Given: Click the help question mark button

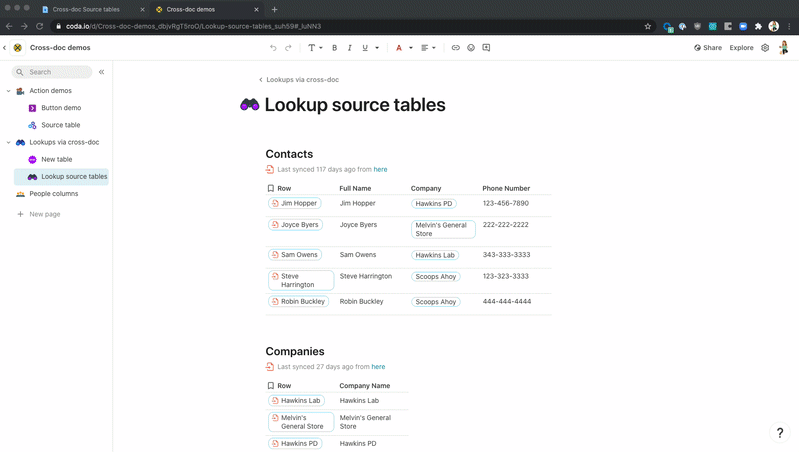Looking at the screenshot, I should 780,432.
